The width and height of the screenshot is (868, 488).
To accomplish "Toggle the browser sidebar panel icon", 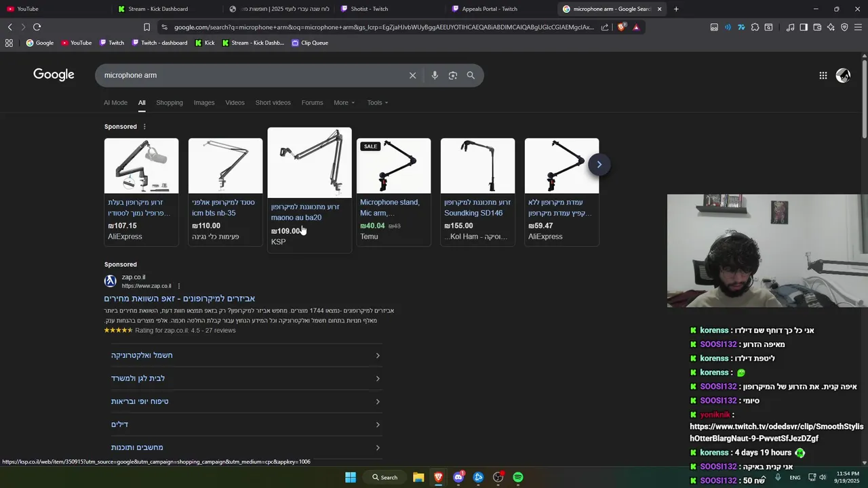I will pyautogui.click(x=804, y=27).
